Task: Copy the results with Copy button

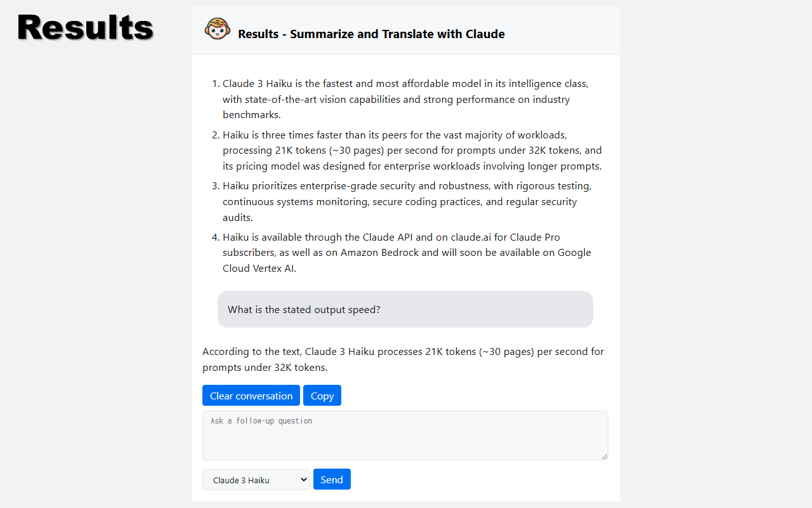Action: (x=322, y=396)
